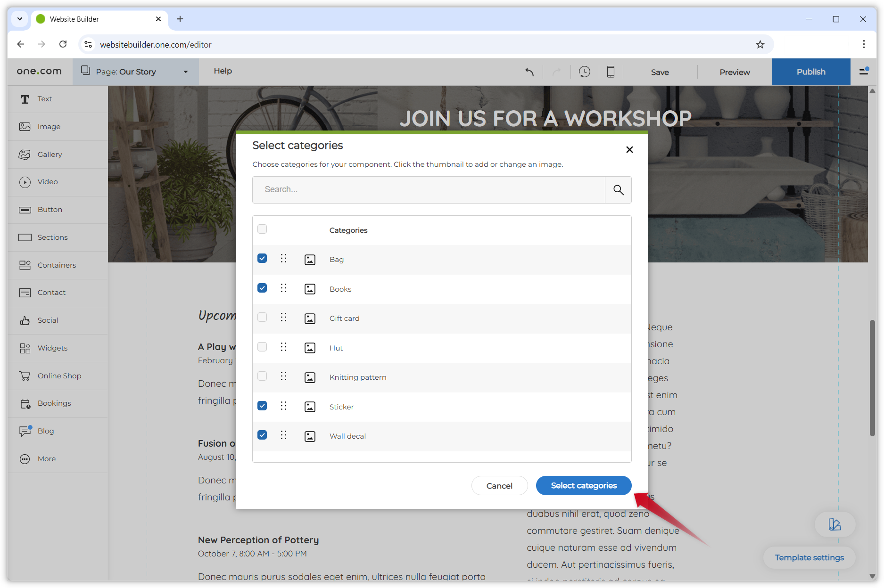Open the Video element panel
Viewport: 884px width, 588px height.
click(47, 182)
